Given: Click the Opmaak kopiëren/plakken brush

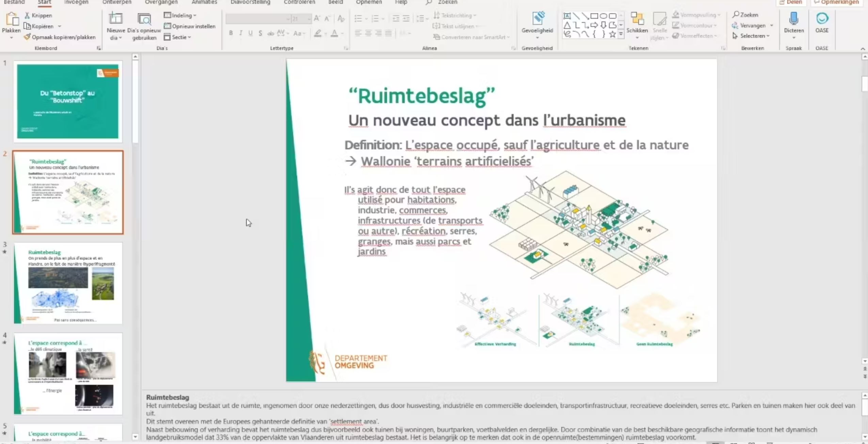Looking at the screenshot, I should (x=27, y=37).
